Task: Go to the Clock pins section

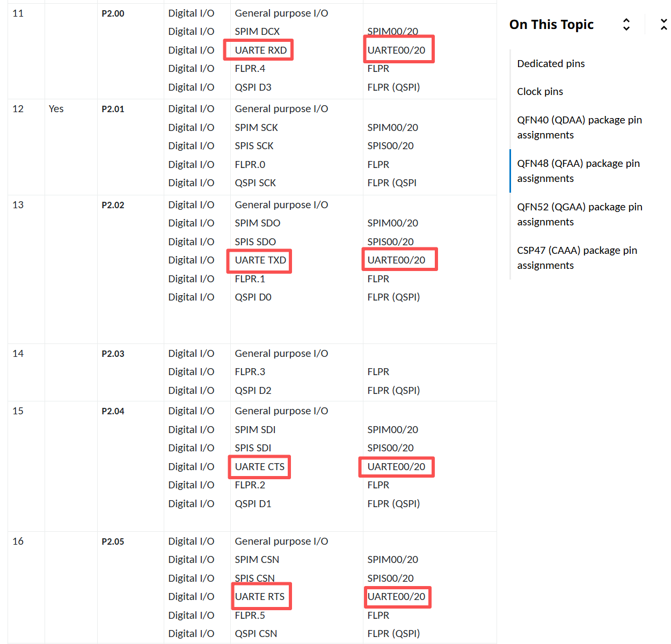Action: [539, 91]
